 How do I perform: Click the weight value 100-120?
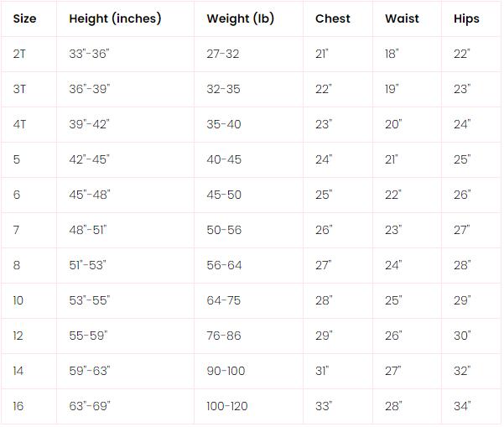228,406
